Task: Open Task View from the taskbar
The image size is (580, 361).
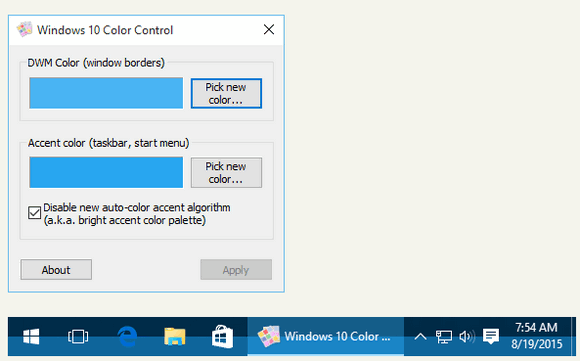Action: (78, 337)
